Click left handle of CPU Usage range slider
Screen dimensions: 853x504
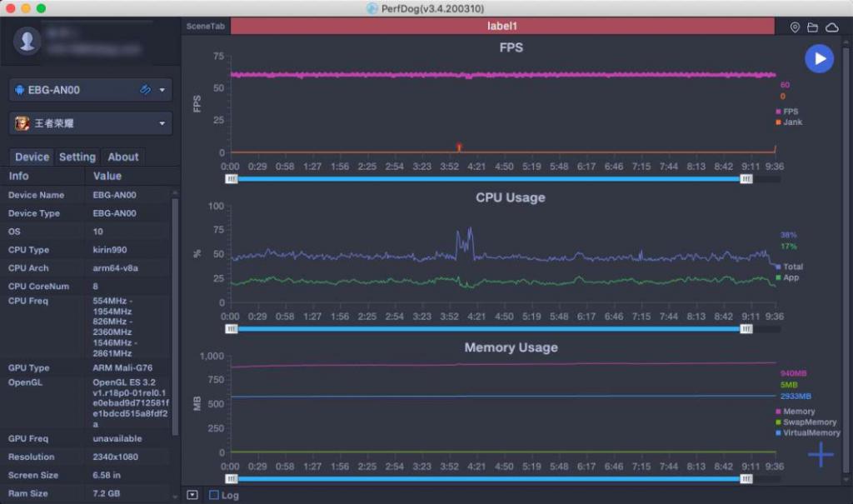(232, 329)
